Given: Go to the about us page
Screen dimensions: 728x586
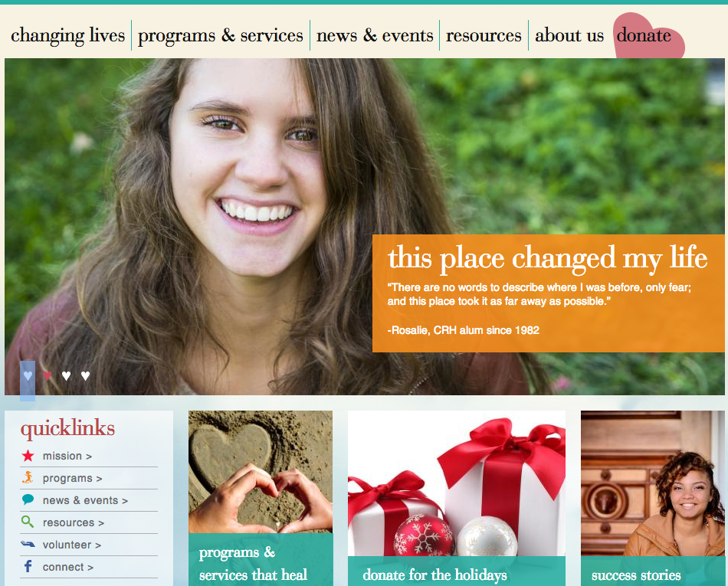Looking at the screenshot, I should pyautogui.click(x=569, y=35).
